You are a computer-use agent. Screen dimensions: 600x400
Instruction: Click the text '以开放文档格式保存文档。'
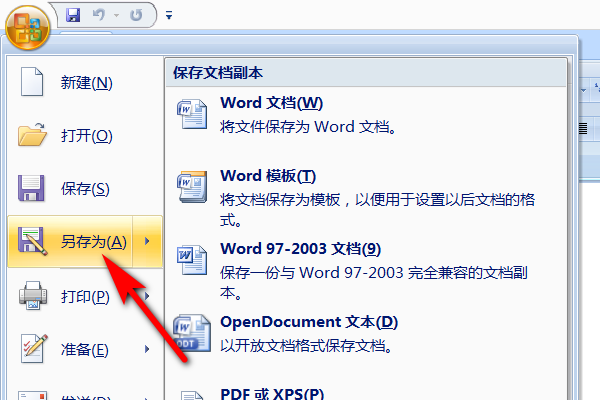coord(306,346)
